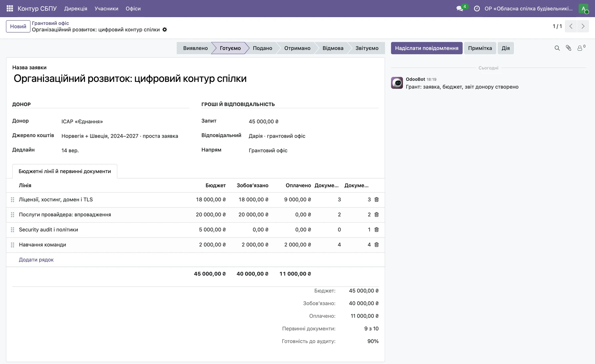Click the OdooBot avatar in chatter
595x364 pixels.
tap(397, 83)
